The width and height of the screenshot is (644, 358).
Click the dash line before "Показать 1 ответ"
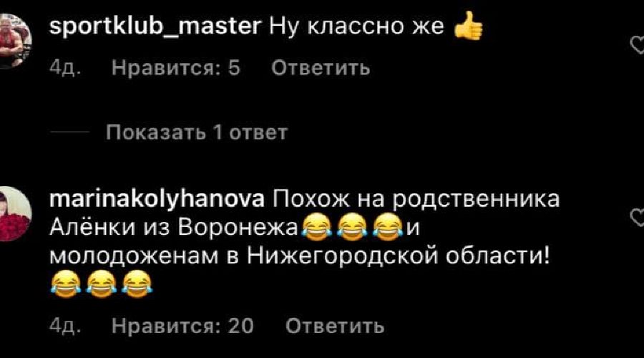point(70,132)
